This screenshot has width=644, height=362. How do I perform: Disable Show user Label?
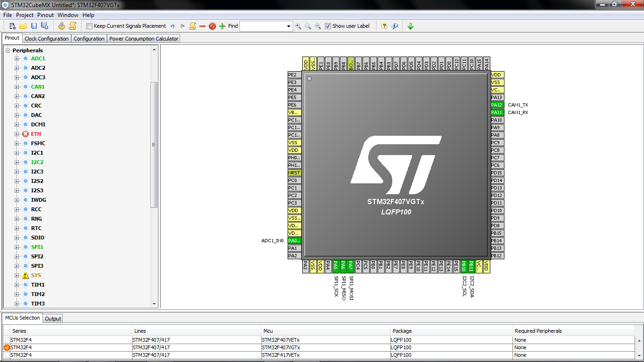click(x=328, y=26)
